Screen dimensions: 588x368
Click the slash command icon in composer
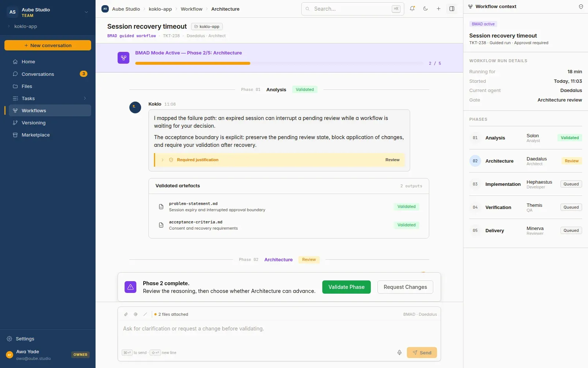[145, 314]
